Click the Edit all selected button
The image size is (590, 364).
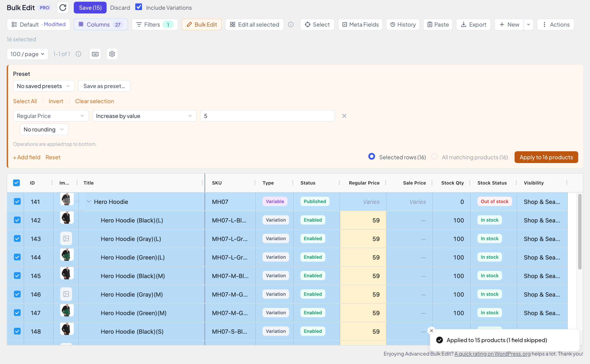pyautogui.click(x=254, y=25)
